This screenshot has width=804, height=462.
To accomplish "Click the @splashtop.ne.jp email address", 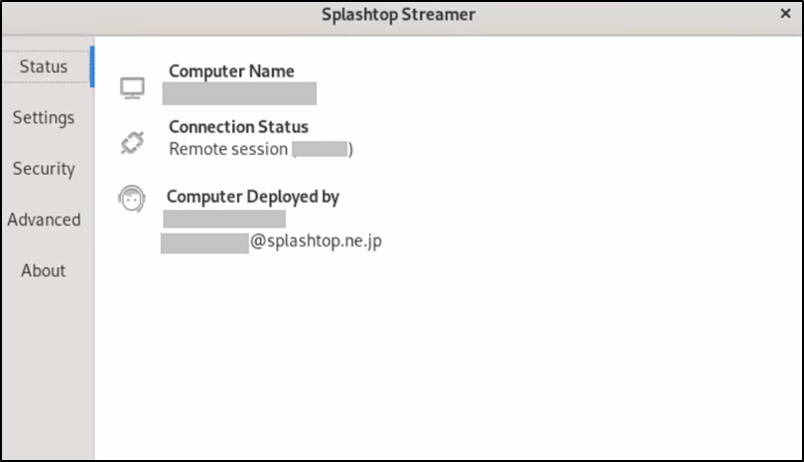I will (x=316, y=241).
